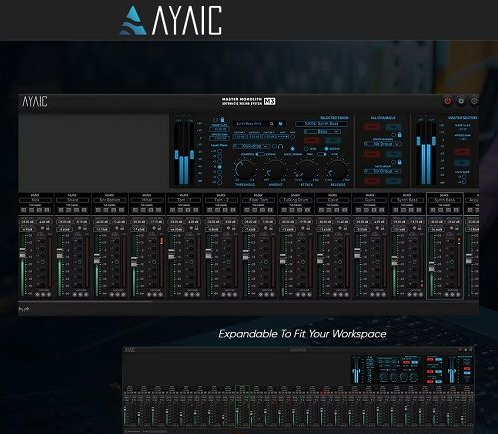This screenshot has height=434, width=498.
Task: Click the Guiro channel lock icon
Action: (383, 228)
